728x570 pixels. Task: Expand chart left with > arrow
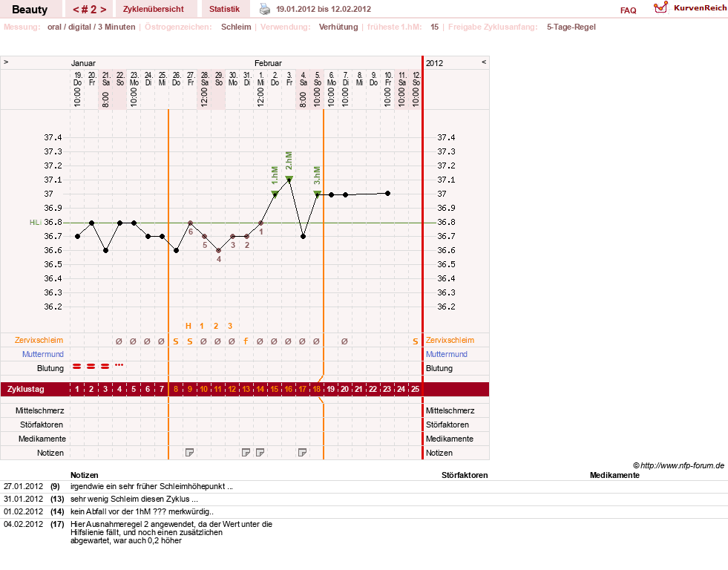(x=6, y=62)
